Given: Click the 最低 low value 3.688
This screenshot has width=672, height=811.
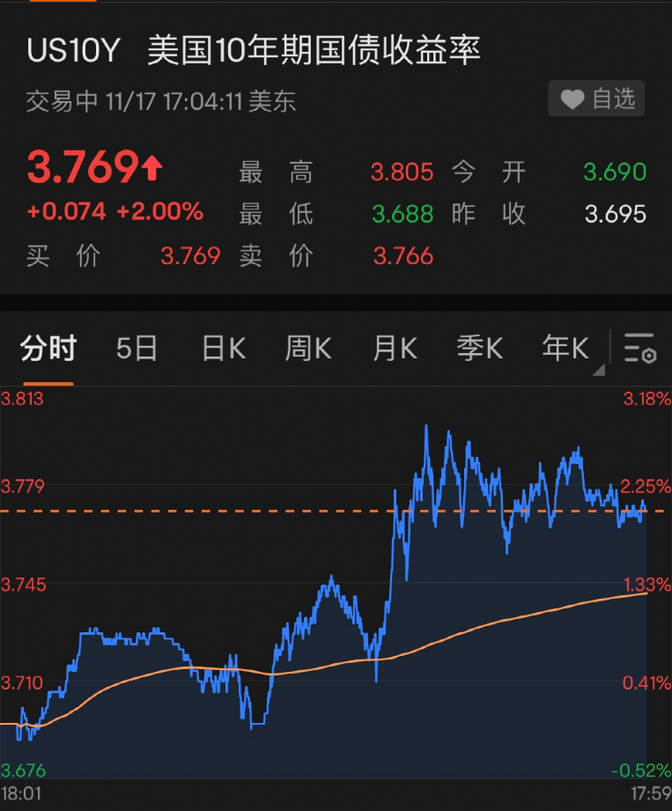Looking at the screenshot, I should tap(402, 214).
